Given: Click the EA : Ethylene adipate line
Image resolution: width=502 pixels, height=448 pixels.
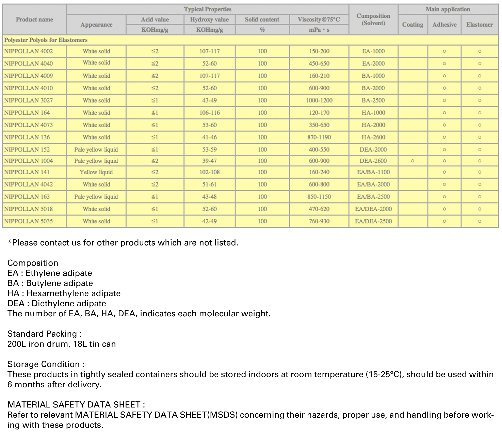Looking at the screenshot, I should tap(50, 273).
